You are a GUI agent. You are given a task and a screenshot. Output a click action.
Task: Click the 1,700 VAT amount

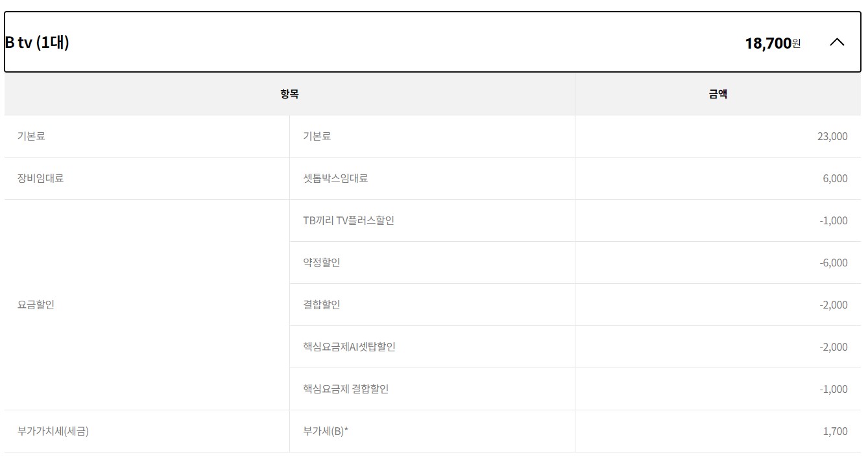835,431
